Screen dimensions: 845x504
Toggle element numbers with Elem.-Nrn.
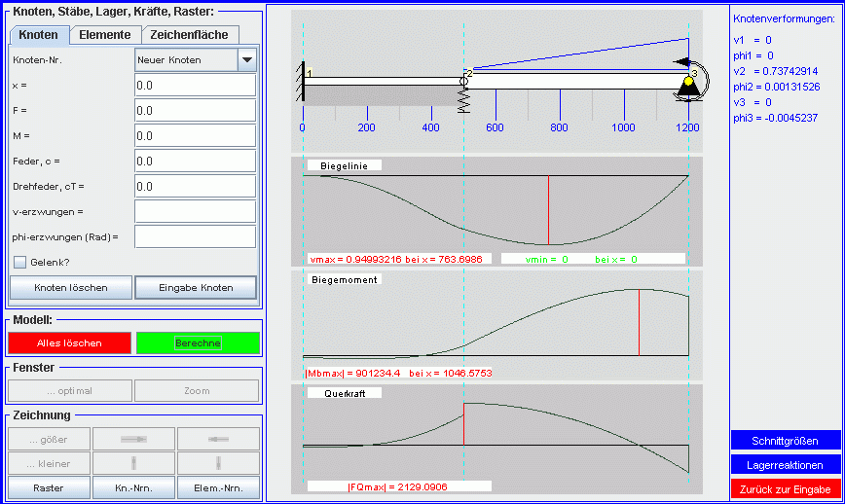tap(218, 487)
